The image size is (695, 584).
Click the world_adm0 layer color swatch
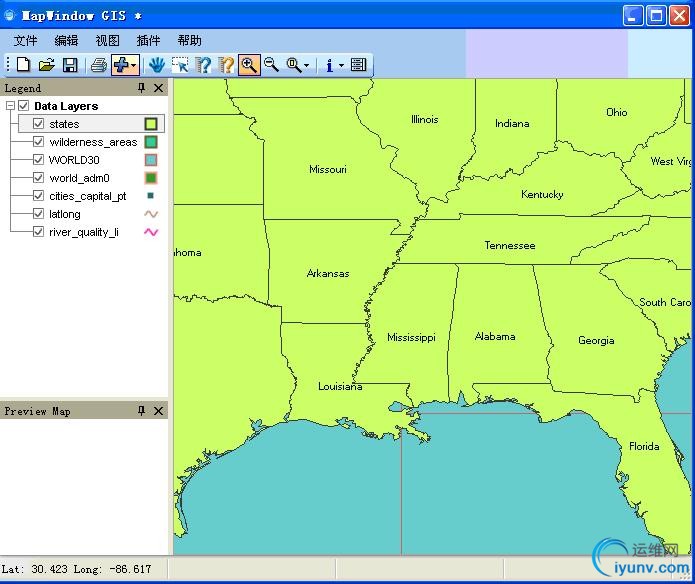[x=151, y=178]
